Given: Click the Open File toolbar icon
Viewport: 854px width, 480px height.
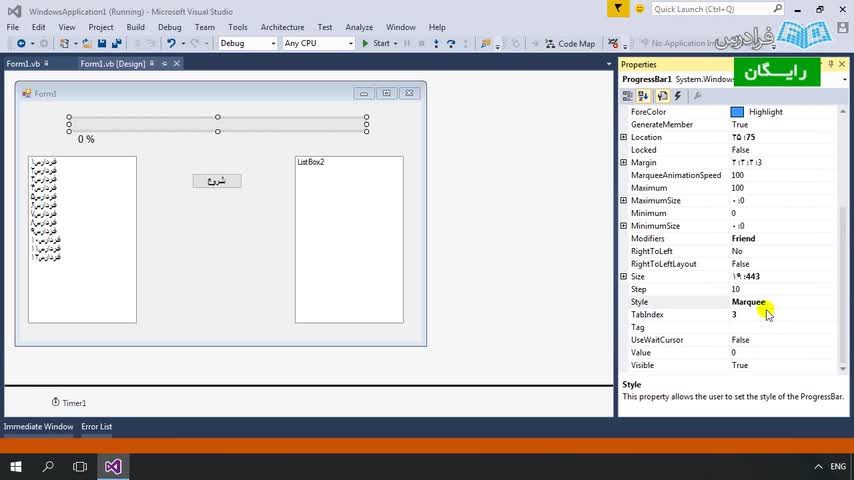Looking at the screenshot, I should tap(87, 44).
